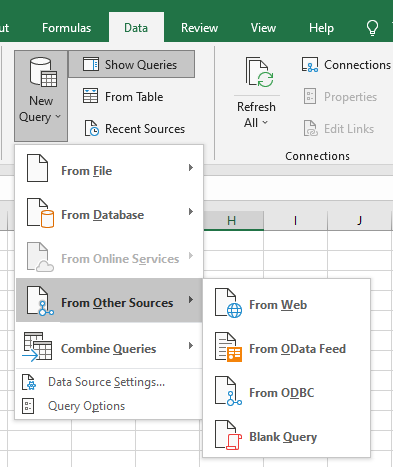This screenshot has height=467, width=393.
Task: Click the From Online Services cloud icon
Action: pos(40,257)
